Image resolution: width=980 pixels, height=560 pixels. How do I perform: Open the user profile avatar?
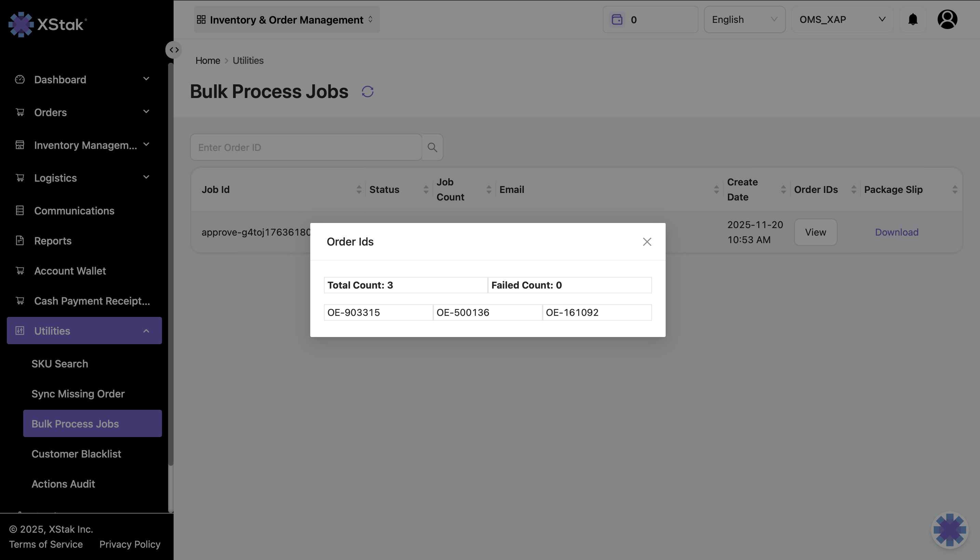pos(947,19)
